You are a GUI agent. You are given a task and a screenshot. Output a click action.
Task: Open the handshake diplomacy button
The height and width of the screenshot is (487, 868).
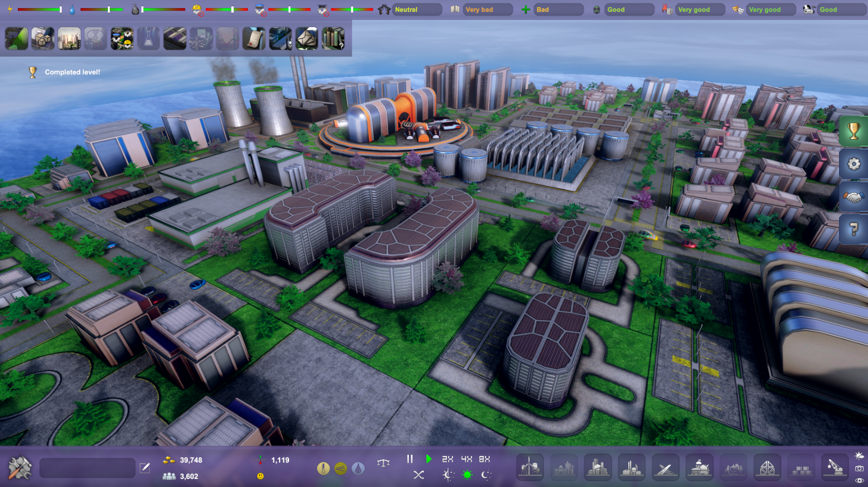tap(854, 197)
